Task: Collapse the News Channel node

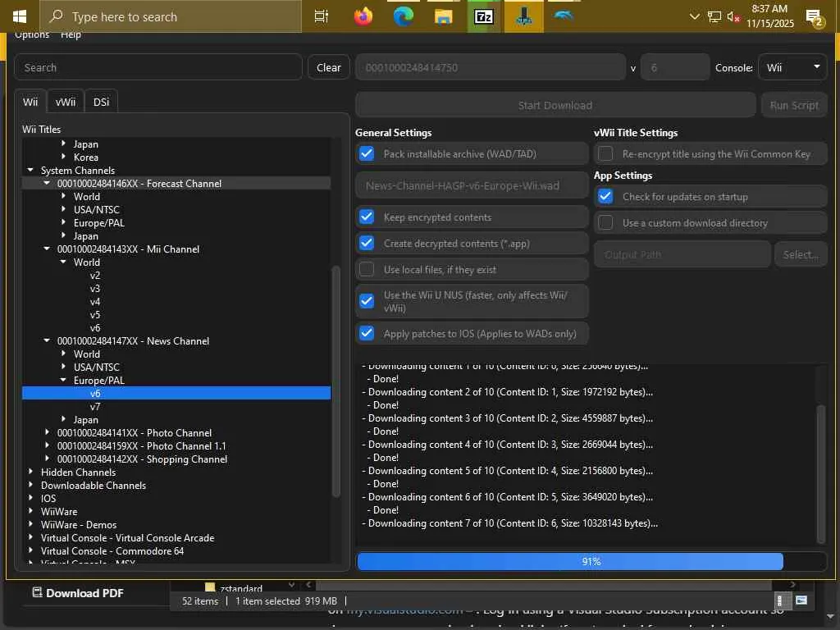Action: (47, 340)
